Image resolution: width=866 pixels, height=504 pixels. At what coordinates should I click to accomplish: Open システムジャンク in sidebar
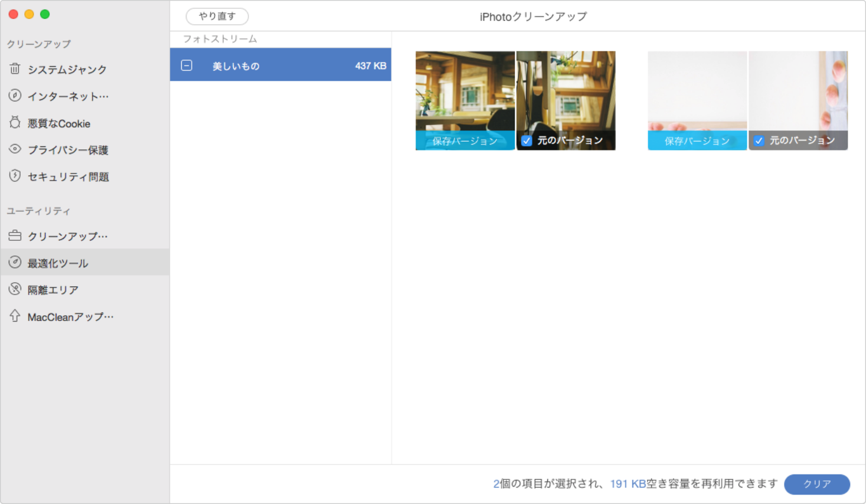point(85,69)
